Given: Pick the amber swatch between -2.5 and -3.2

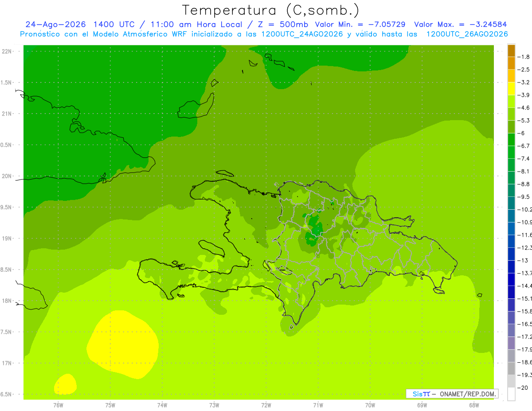Looking at the screenshot, I should click(x=511, y=76).
